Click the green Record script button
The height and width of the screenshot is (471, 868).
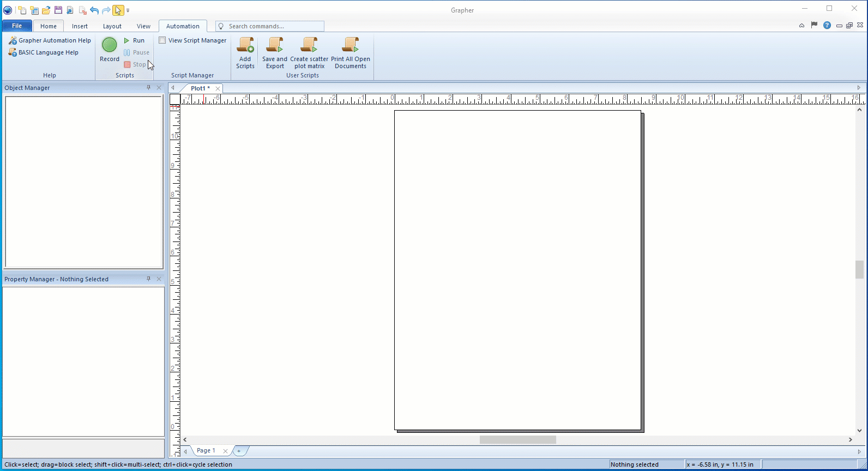coord(109,45)
